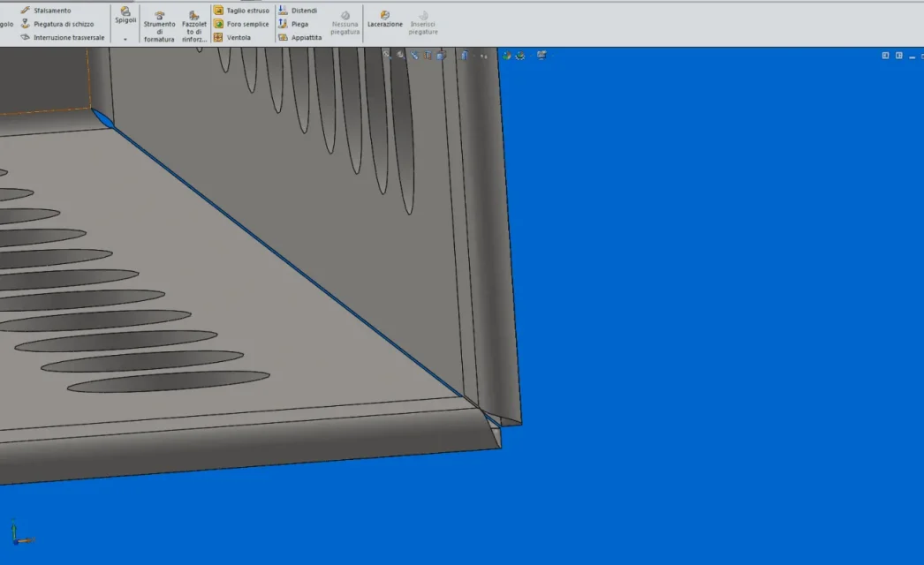
Task: Open the apply scene icon
Action: (x=519, y=56)
